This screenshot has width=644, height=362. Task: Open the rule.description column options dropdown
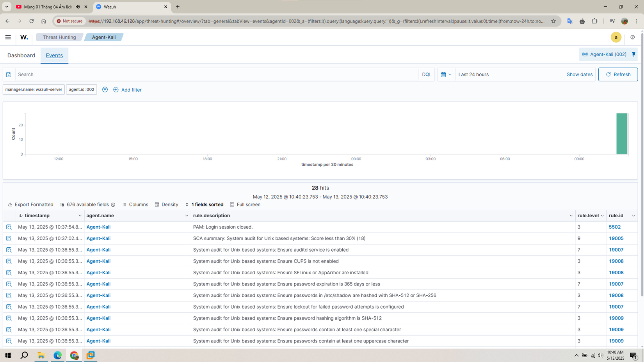pos(571,216)
